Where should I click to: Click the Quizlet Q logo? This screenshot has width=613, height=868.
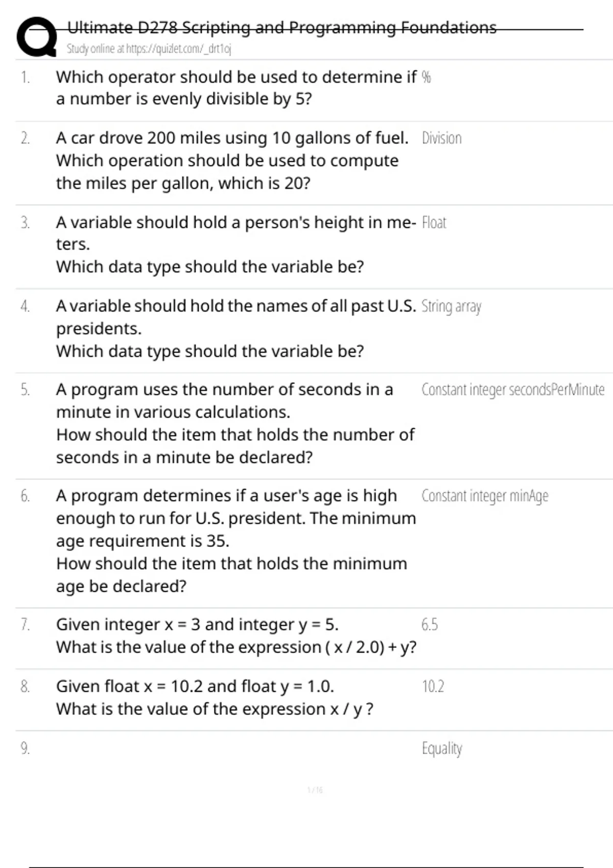(36, 37)
